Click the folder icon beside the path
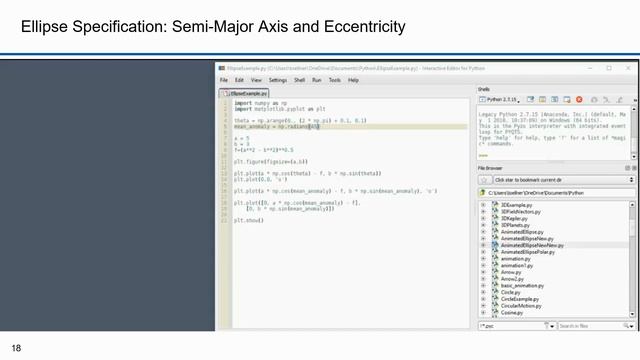Viewport: 640px width, 360px height. tap(482, 193)
